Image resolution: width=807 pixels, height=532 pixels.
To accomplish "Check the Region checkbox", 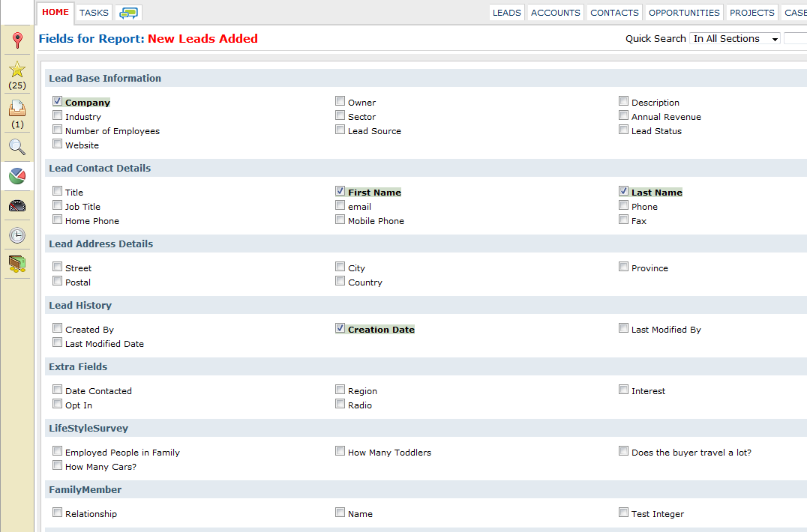I will click(340, 390).
